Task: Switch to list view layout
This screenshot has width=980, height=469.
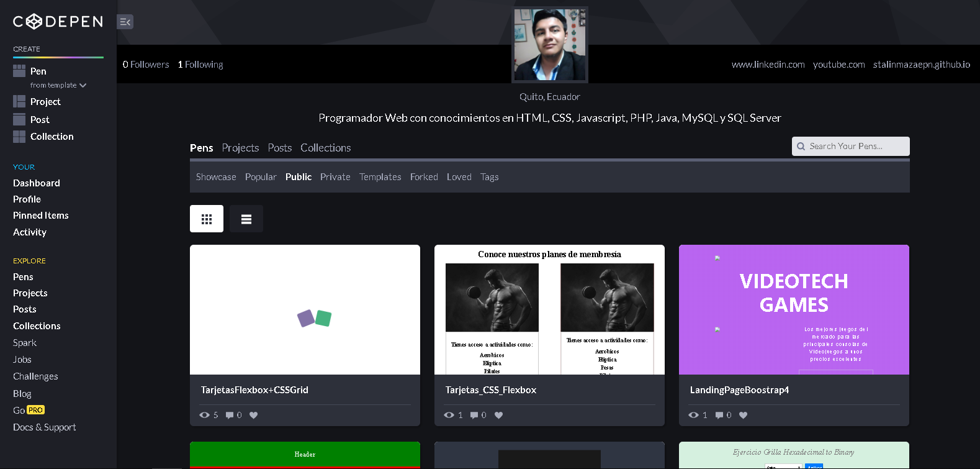Action: point(246,219)
